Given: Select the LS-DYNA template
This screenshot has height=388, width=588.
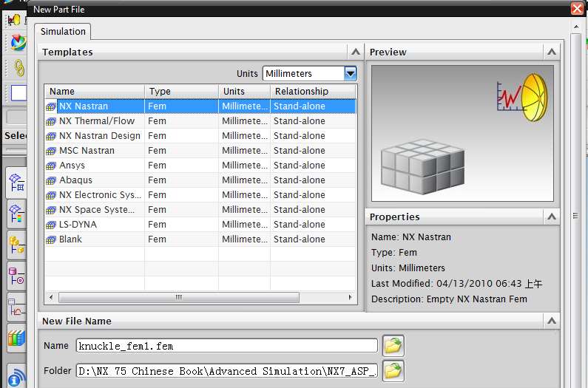Looking at the screenshot, I should pos(200,225).
